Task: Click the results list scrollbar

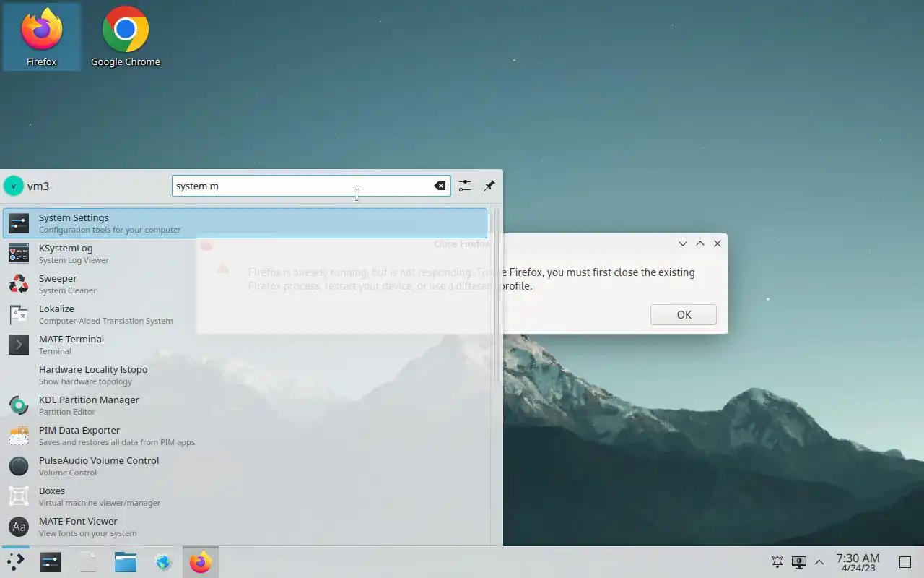Action: pyautogui.click(x=497, y=296)
